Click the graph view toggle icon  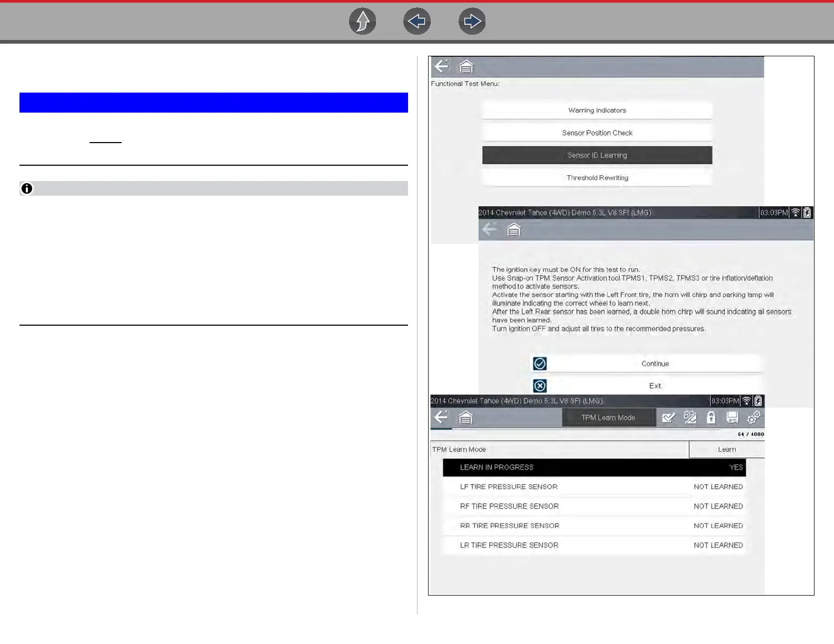pos(690,418)
